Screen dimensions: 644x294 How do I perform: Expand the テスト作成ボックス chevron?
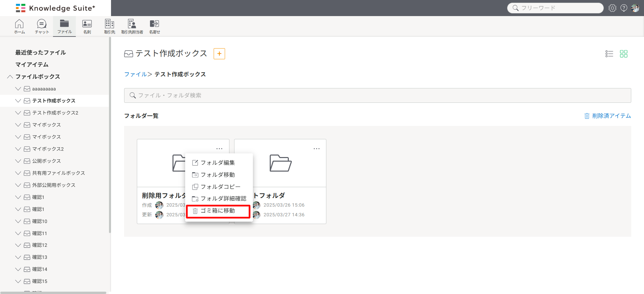(x=18, y=101)
